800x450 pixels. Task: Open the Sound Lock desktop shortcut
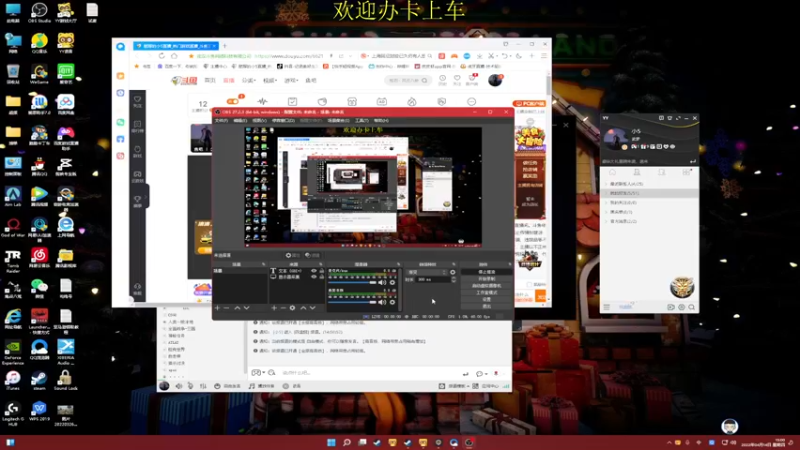(65, 381)
